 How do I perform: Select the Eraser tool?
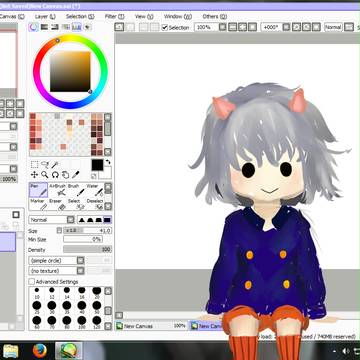tap(57, 204)
